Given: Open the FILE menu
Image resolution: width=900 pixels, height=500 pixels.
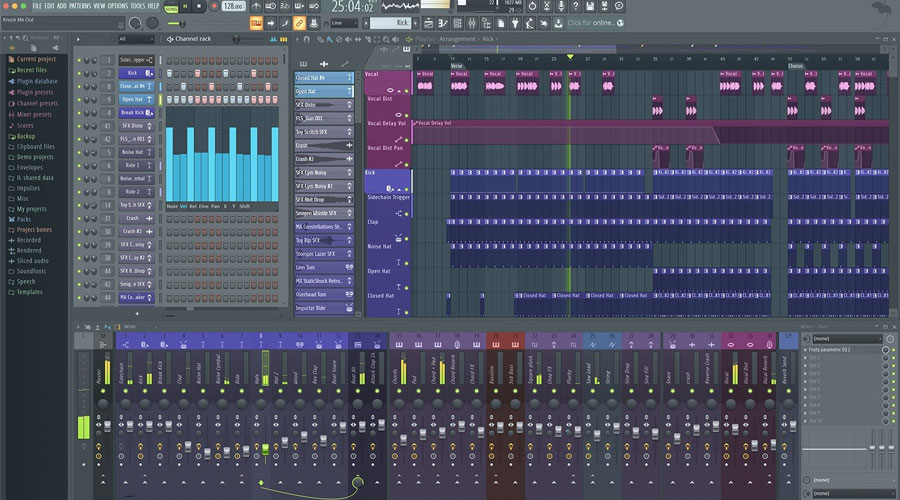Looking at the screenshot, I should (x=37, y=6).
